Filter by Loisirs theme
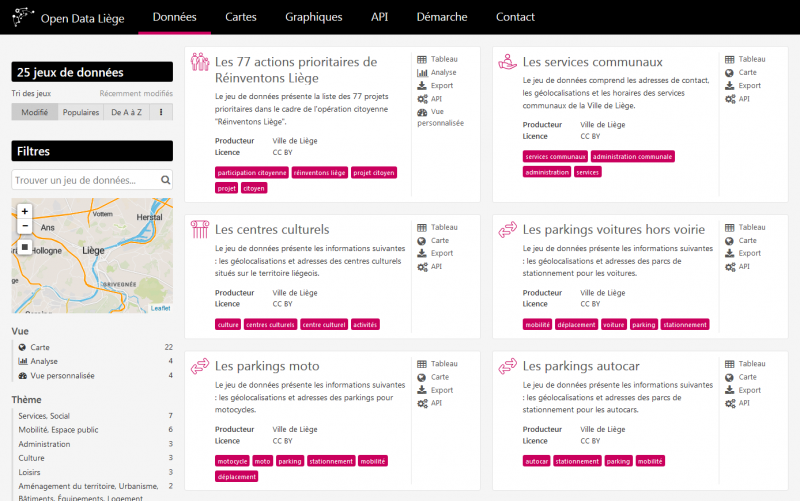800x501 pixels. pyautogui.click(x=95, y=472)
